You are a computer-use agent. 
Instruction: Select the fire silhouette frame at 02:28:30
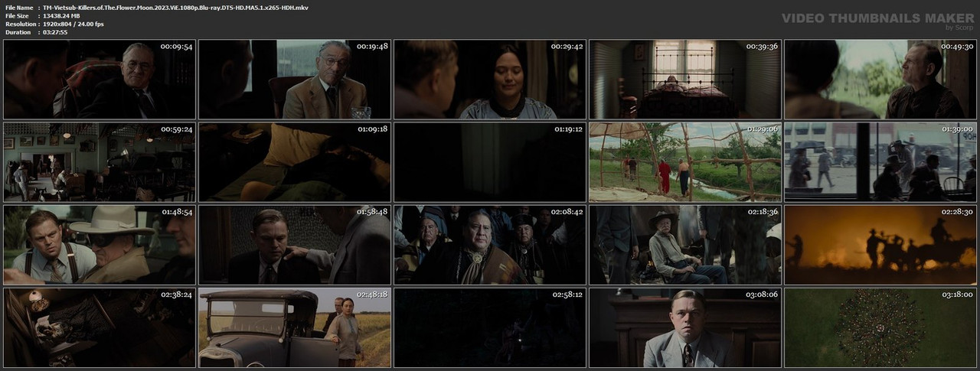coord(880,244)
